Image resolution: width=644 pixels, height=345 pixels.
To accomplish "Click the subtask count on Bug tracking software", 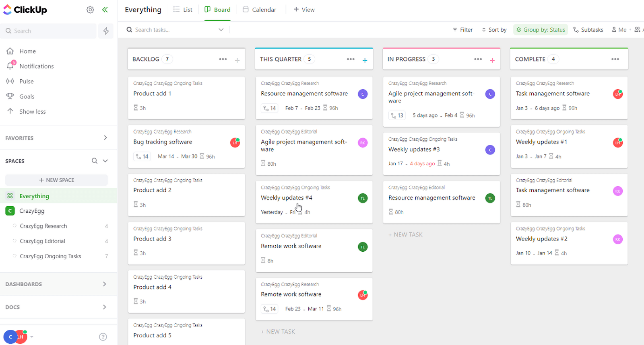I will coord(142,156).
